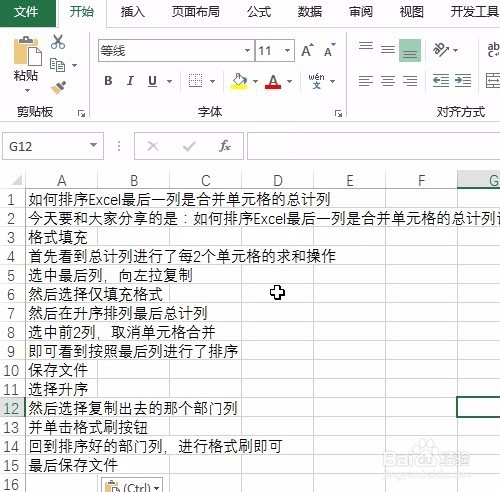Decrease font size with smaller A
Image resolution: width=500 pixels, height=492 pixels.
tap(330, 50)
